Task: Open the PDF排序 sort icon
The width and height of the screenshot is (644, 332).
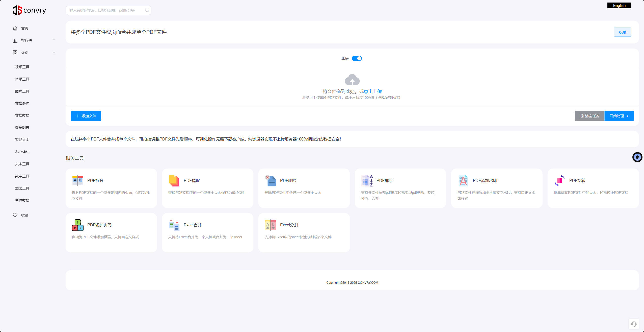Action: pos(367,180)
